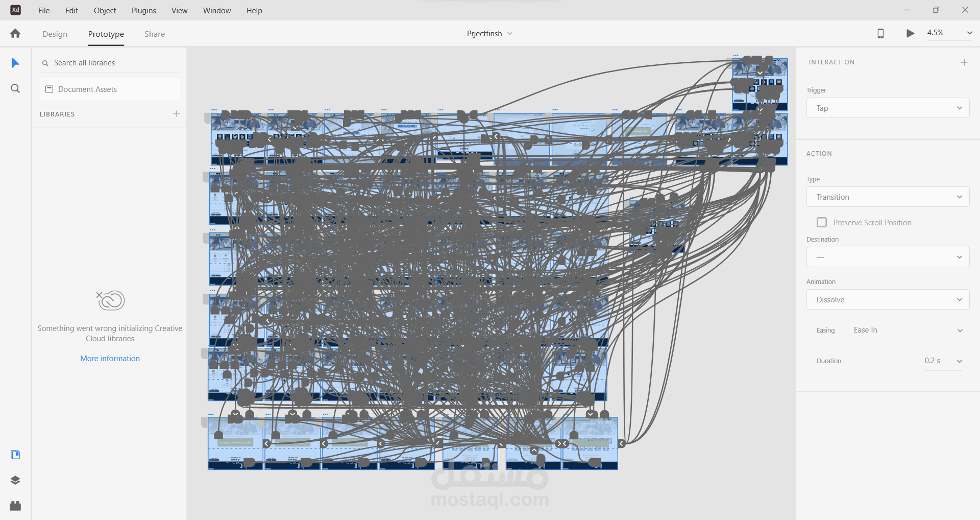Open the Type Transition dropdown
The width and height of the screenshot is (980, 520).
coord(888,197)
